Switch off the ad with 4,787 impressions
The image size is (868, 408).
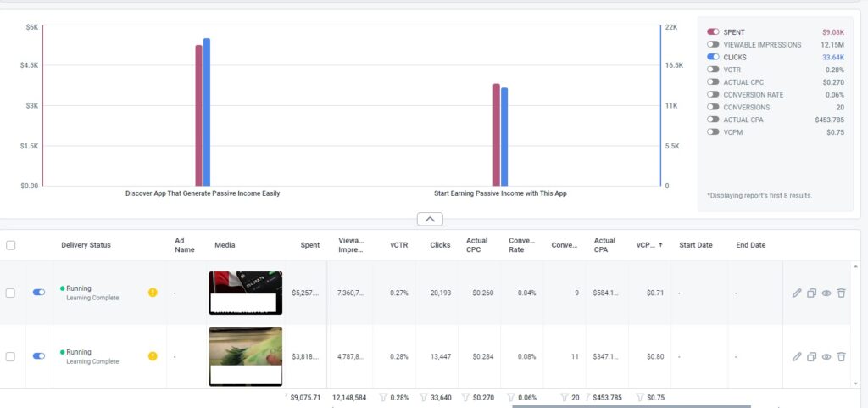(39, 356)
